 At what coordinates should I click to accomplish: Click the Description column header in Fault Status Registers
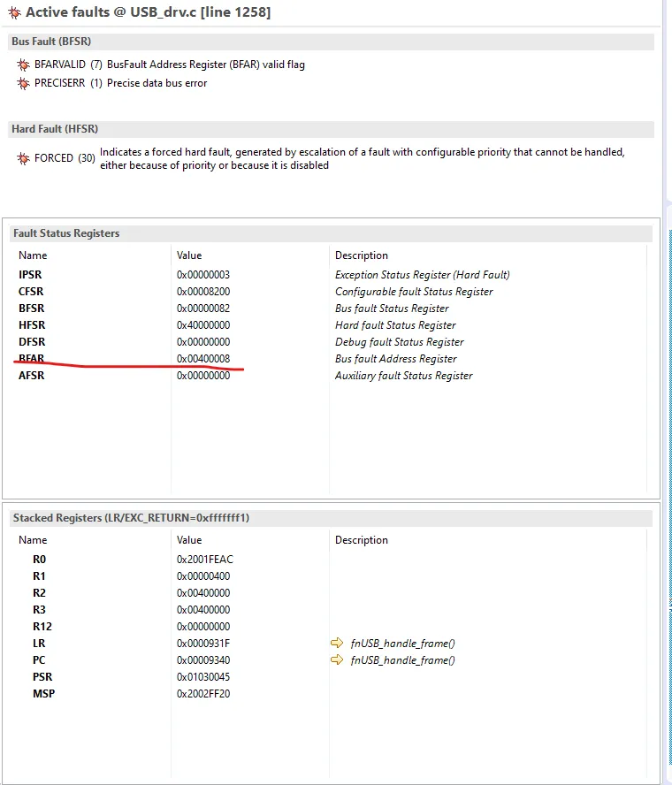pyautogui.click(x=362, y=255)
